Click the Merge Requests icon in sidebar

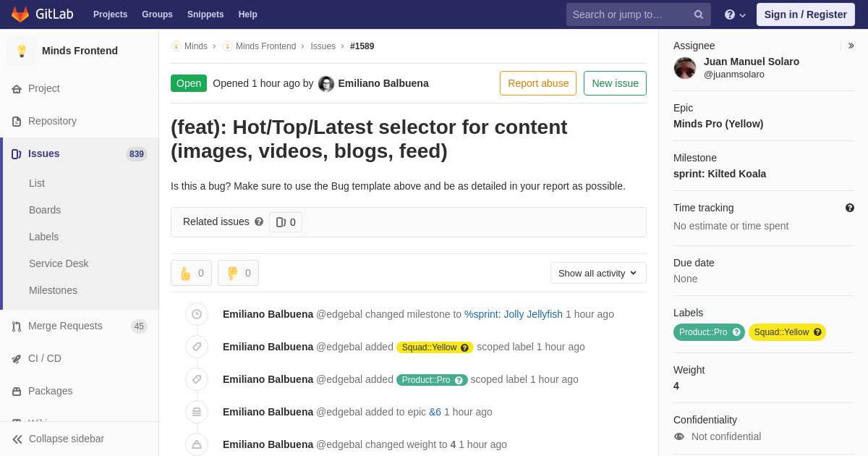coord(17,326)
